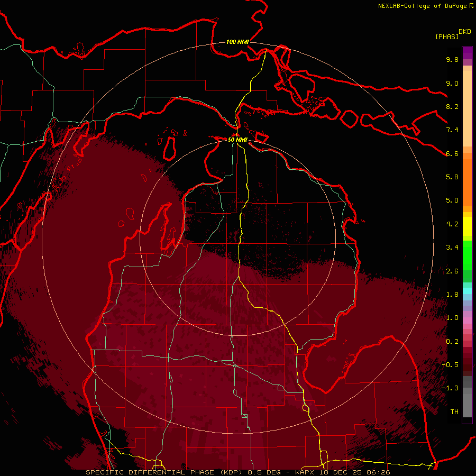
Task: Click the 0.2 value on color scale
Action: (452, 342)
